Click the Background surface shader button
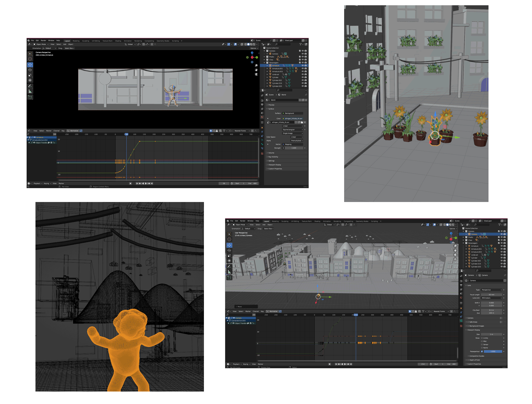532x404 pixels. [293, 113]
